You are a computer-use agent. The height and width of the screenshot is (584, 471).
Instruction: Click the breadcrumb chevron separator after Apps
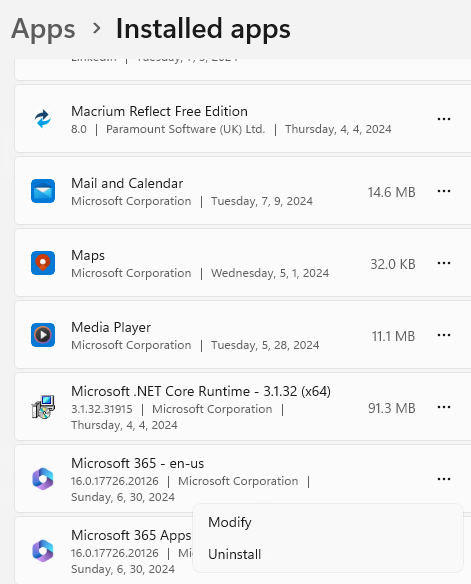[x=96, y=28]
